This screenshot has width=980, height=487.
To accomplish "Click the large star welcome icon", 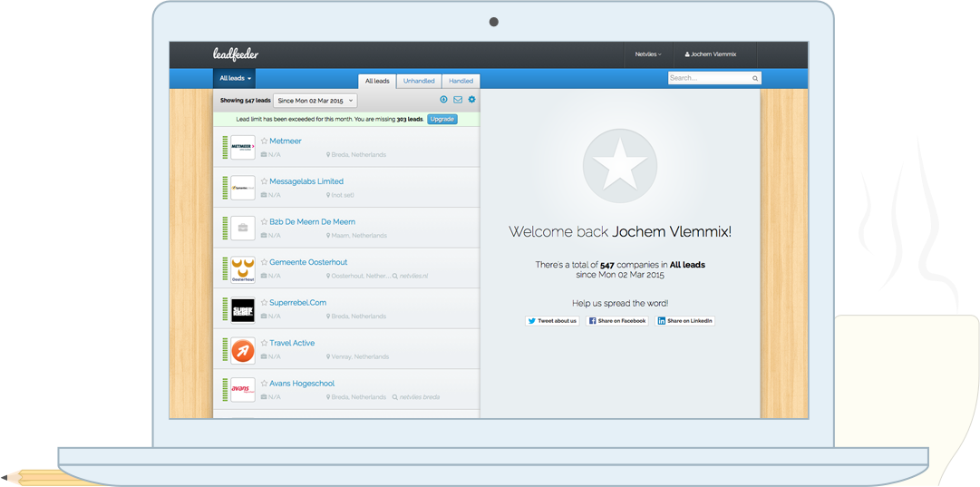I will coord(619,166).
